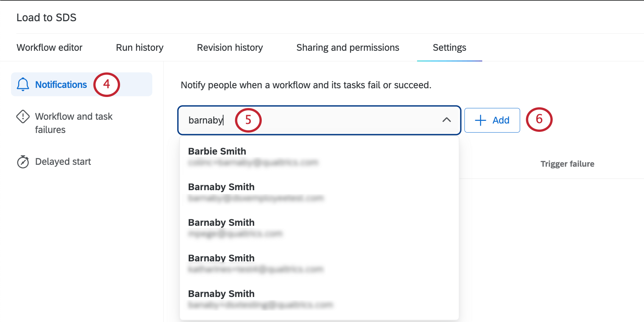This screenshot has width=644, height=322.
Task: Open the Revision history tab
Action: click(229, 47)
